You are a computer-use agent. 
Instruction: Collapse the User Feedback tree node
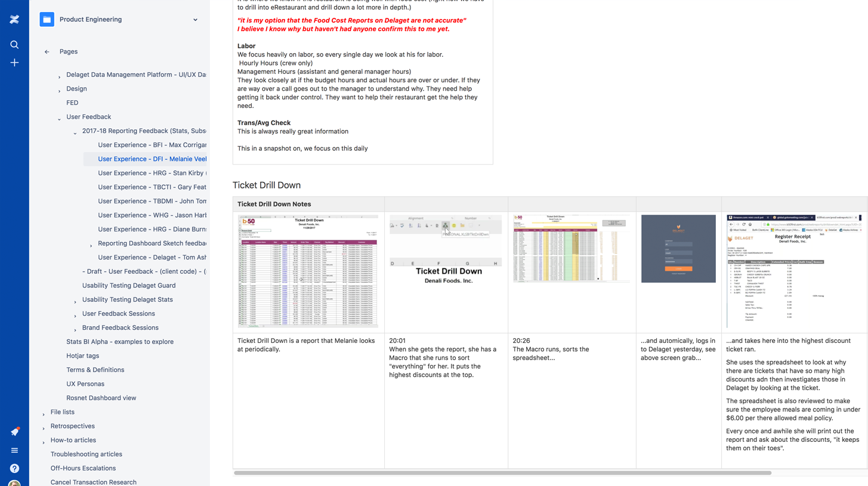tap(59, 118)
